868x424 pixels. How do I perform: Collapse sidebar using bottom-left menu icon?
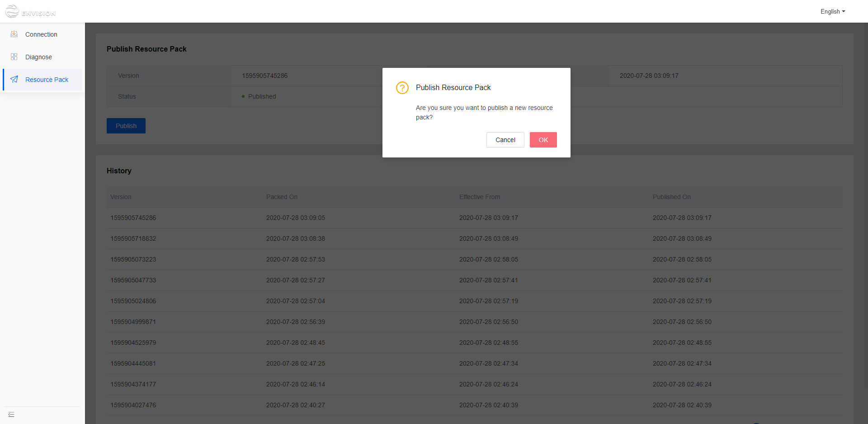point(11,414)
